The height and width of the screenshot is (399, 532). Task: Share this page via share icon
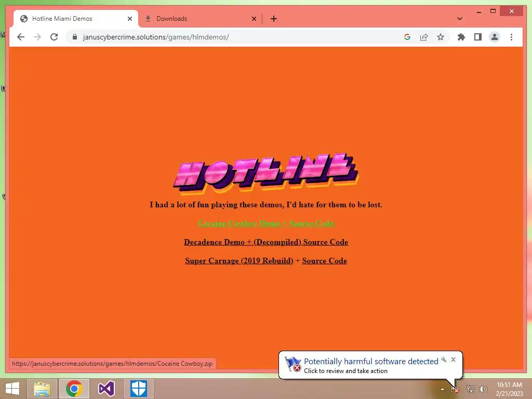(424, 37)
